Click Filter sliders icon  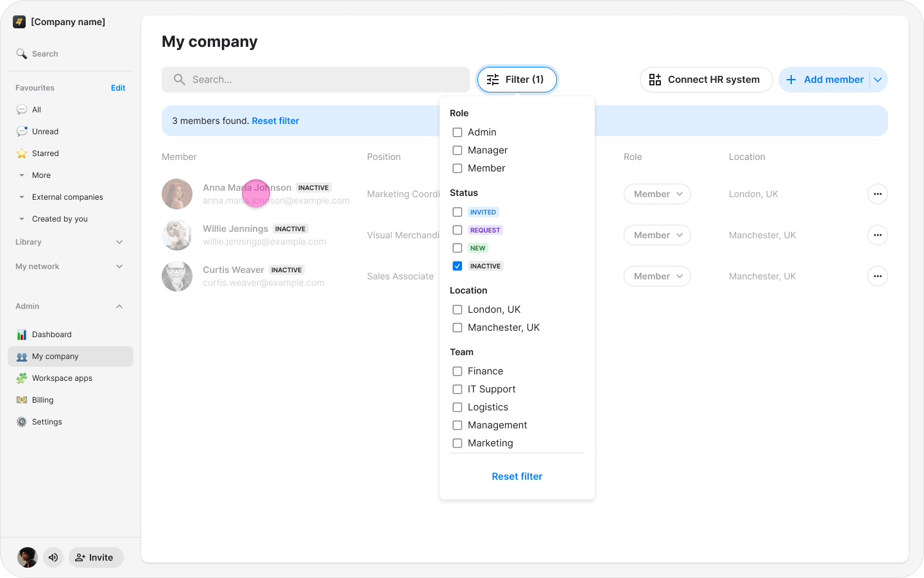[x=493, y=80]
